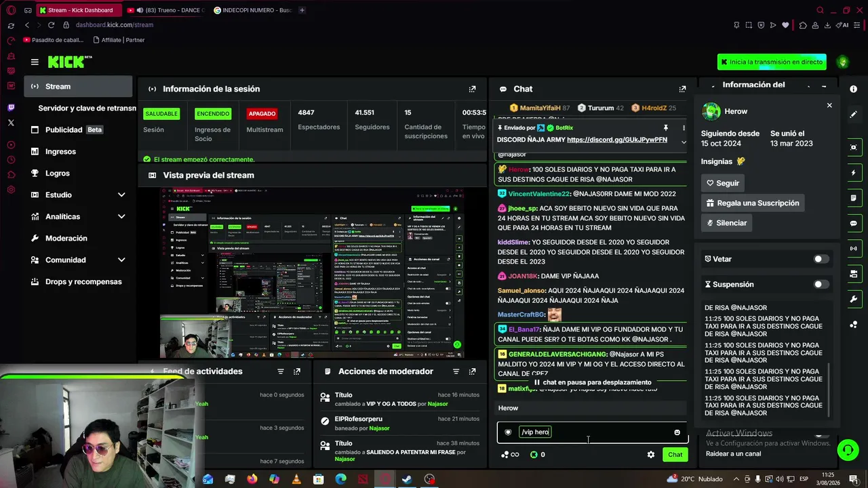The image size is (868, 488).
Task: Click Inicia la transmisión en directo button
Action: [x=772, y=62]
